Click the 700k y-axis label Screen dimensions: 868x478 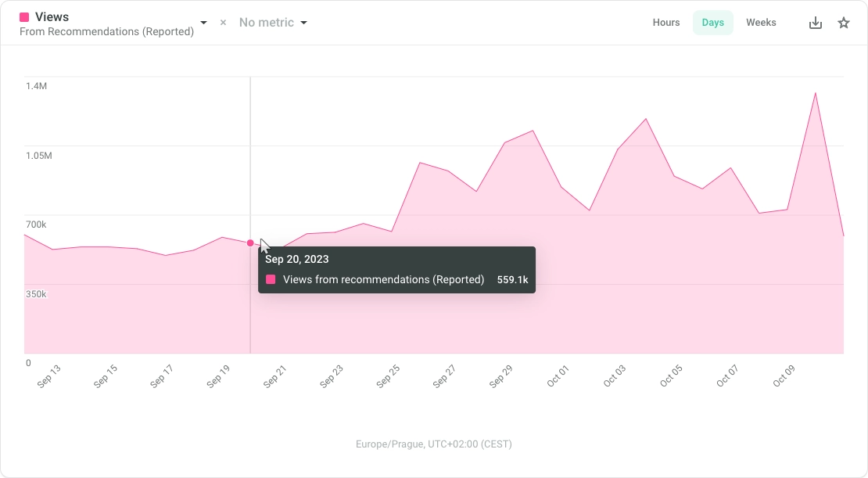point(36,225)
